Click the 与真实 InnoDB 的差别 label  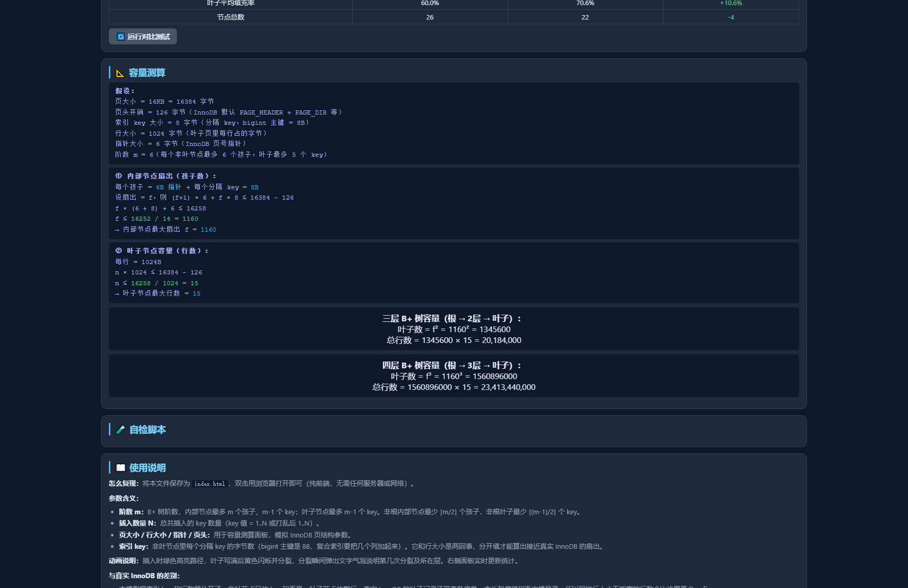click(x=144, y=576)
